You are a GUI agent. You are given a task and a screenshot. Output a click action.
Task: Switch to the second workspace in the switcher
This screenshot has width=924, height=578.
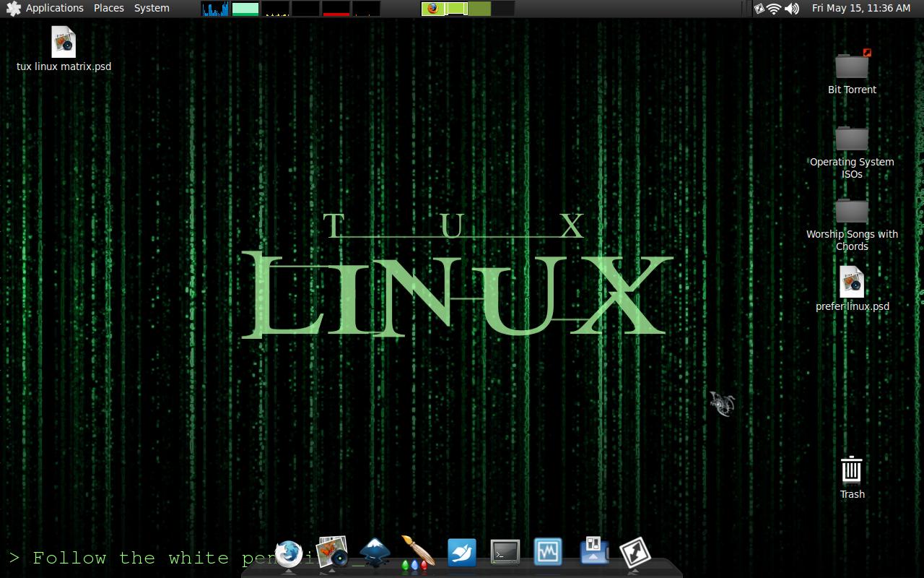(x=456, y=9)
